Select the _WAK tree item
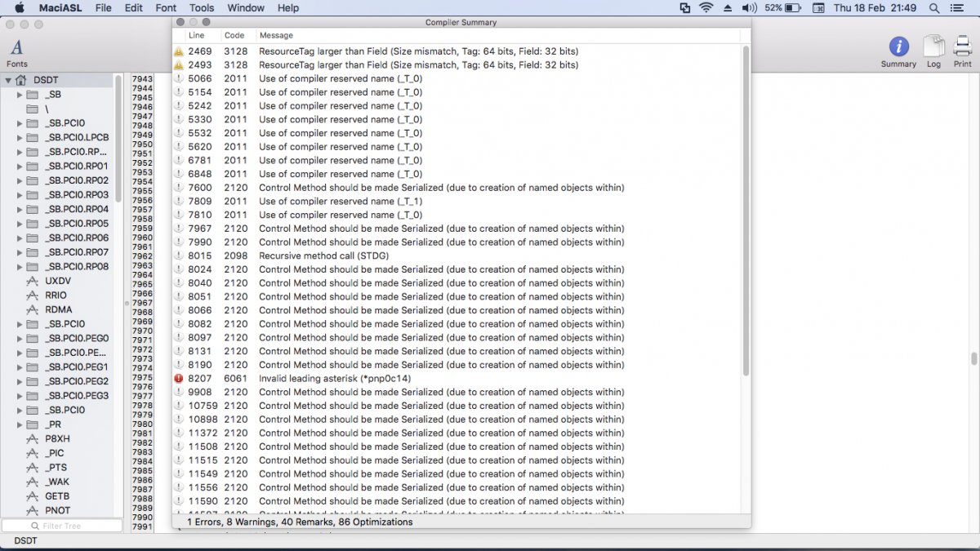 pos(56,482)
